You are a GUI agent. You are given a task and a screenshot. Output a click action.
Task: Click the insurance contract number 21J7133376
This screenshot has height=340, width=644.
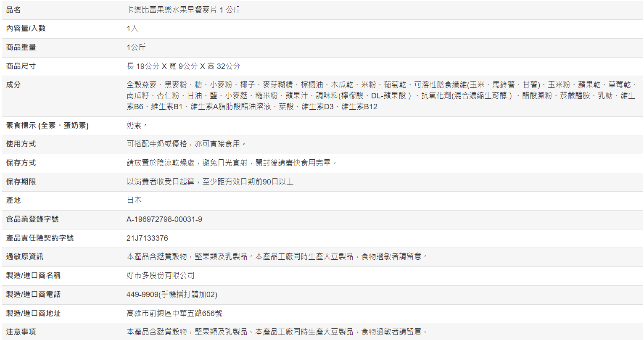tap(147, 238)
